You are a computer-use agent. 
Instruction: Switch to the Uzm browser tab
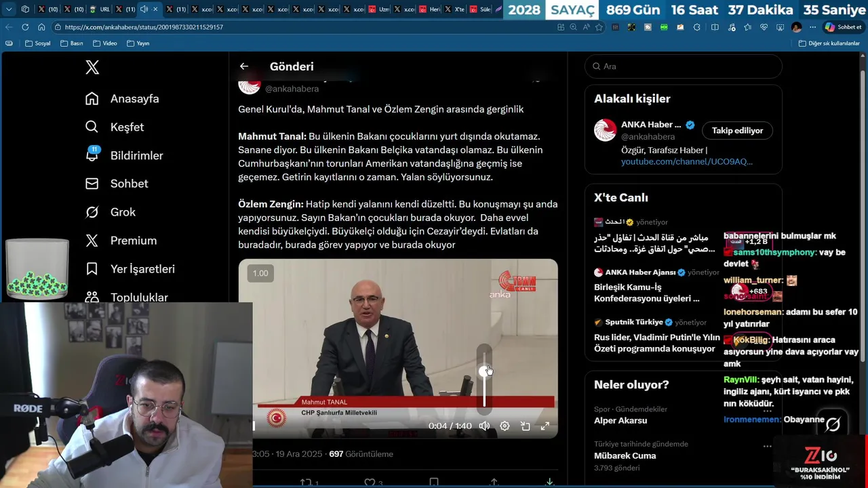(378, 9)
